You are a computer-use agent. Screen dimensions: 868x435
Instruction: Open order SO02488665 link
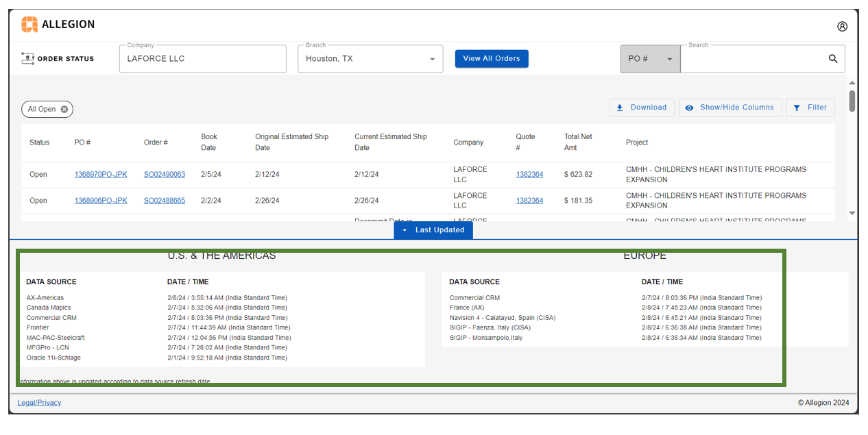click(x=165, y=201)
